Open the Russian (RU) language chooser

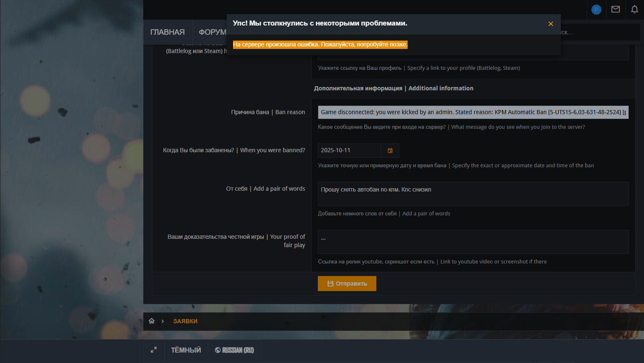234,350
